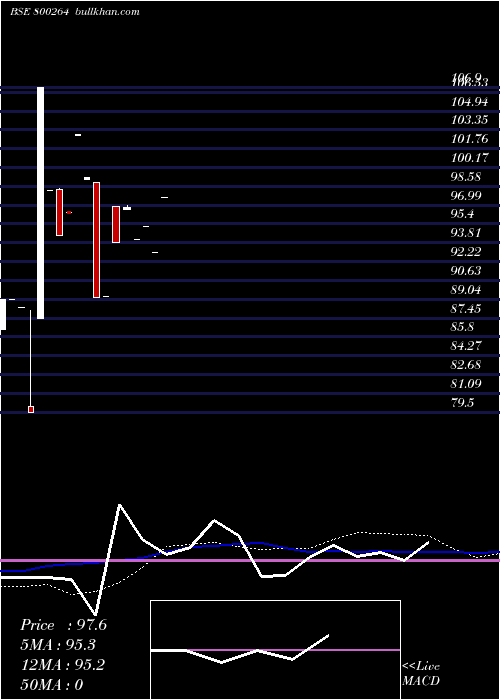This screenshot has height=700, width=500.
Task: Click the 103.35 price axis label
Action: (x=469, y=120)
